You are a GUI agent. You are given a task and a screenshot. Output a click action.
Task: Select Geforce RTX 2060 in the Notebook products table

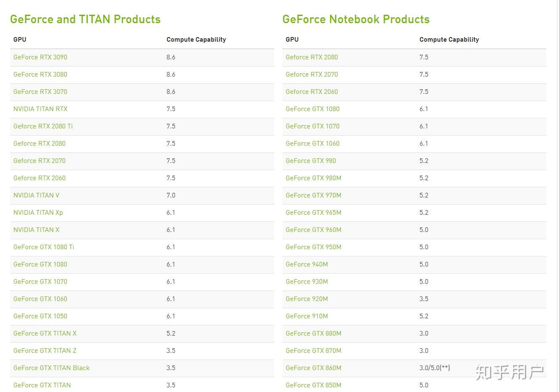312,92
